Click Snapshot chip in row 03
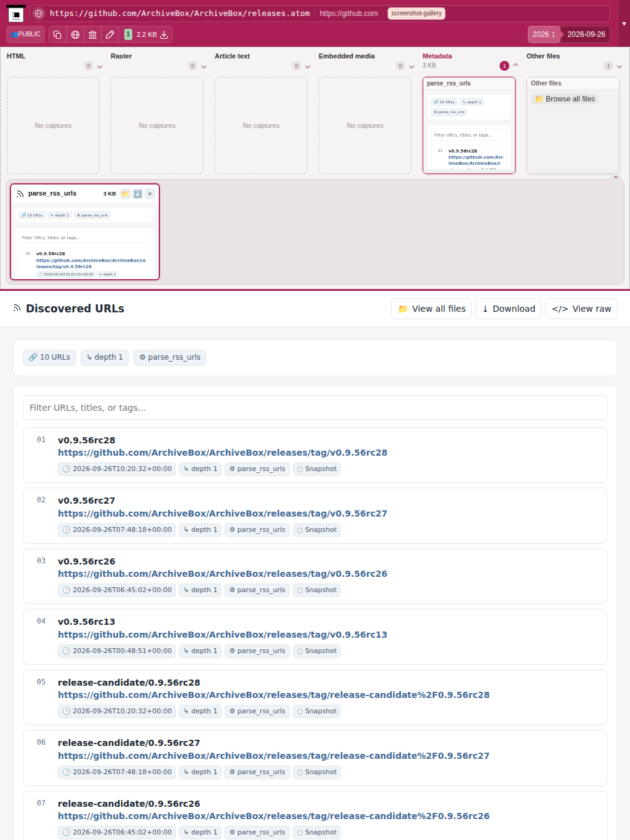 [x=317, y=590]
